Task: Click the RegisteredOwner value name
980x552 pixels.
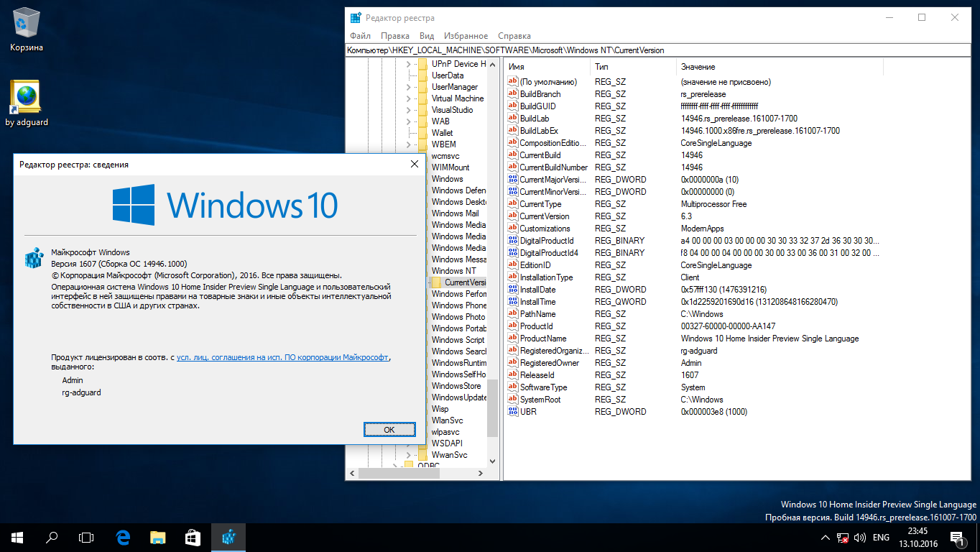Action: pos(550,363)
